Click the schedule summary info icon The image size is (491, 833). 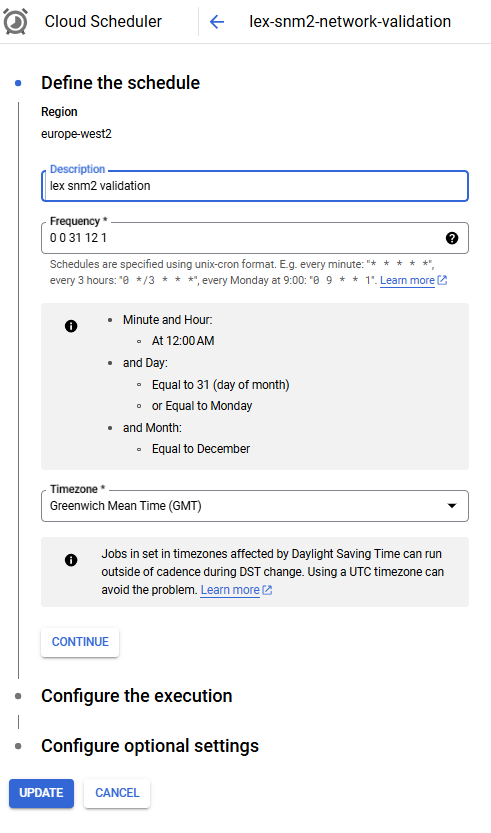click(x=71, y=326)
